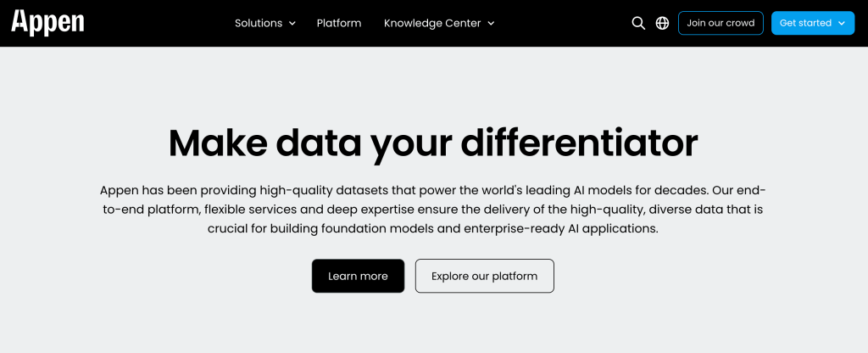Select the Explore our platform button

click(484, 276)
